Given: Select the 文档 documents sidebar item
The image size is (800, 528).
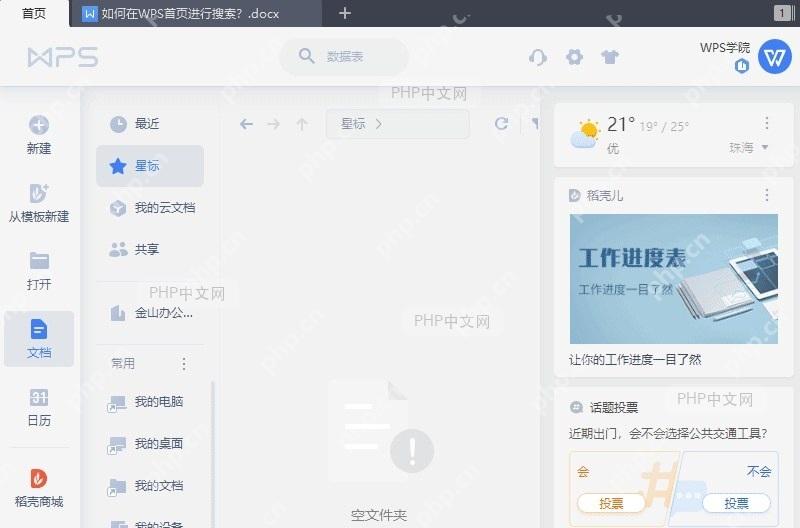Looking at the screenshot, I should tap(39, 339).
